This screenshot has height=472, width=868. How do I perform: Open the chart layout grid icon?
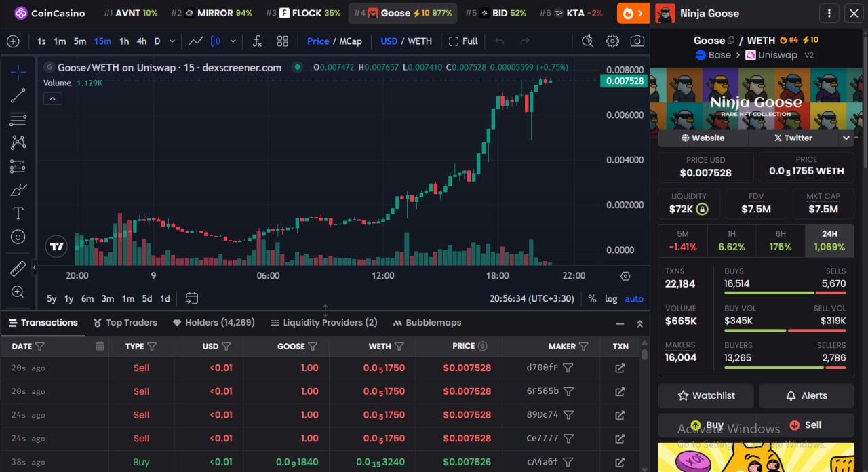tap(283, 41)
